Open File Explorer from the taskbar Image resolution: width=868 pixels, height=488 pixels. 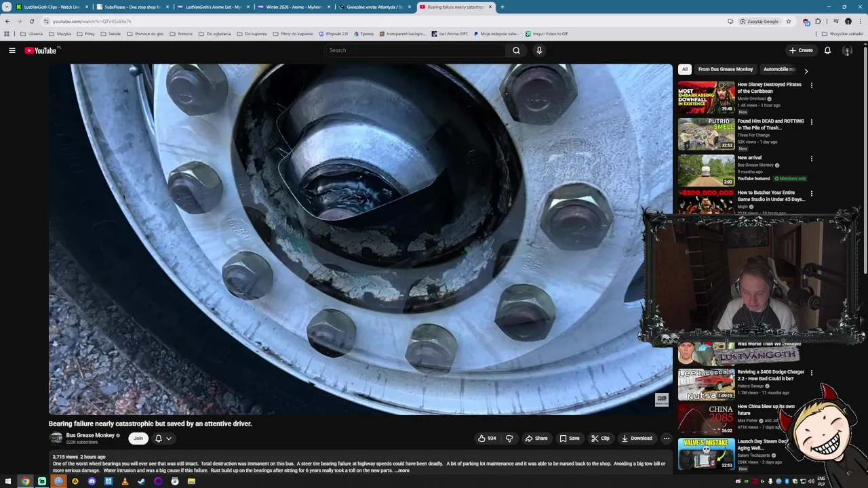click(x=191, y=481)
